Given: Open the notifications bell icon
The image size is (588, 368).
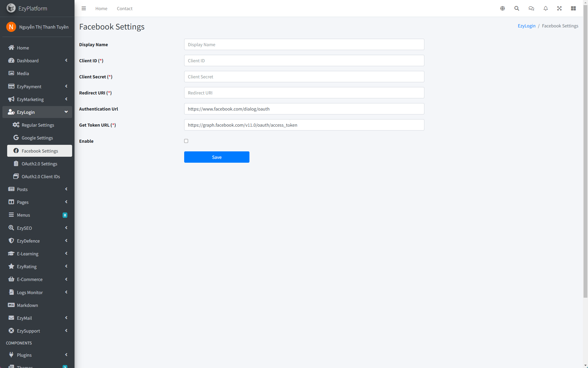Looking at the screenshot, I should click(545, 8).
